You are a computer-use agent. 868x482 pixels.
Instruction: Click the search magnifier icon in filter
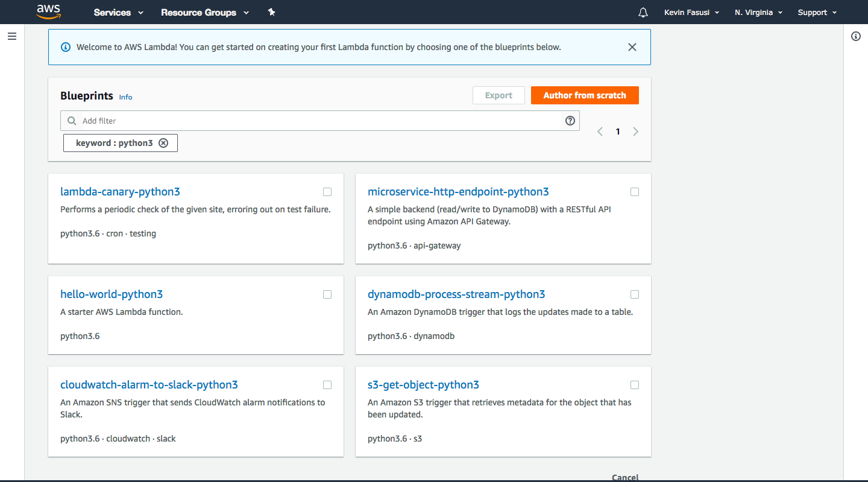point(72,121)
